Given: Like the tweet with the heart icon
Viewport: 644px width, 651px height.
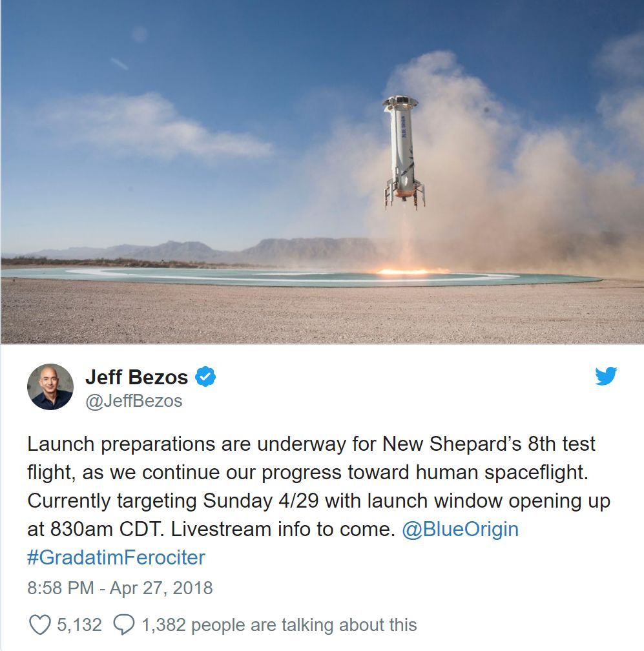Looking at the screenshot, I should (x=40, y=625).
